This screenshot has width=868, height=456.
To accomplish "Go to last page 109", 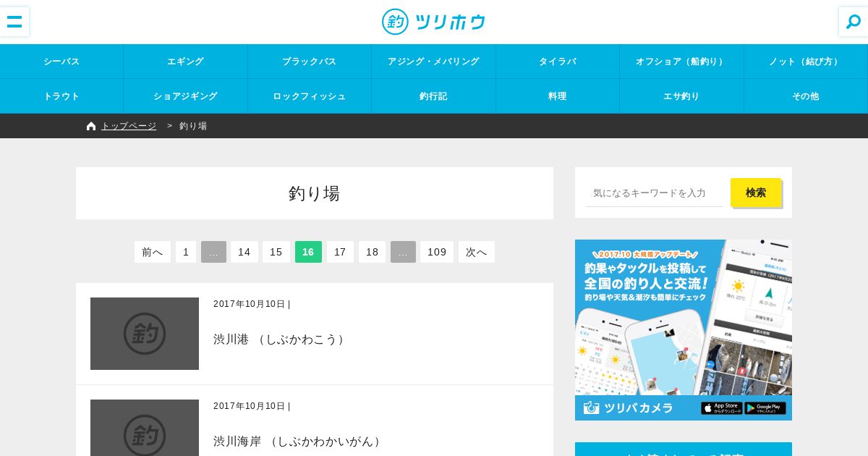I will (x=437, y=252).
